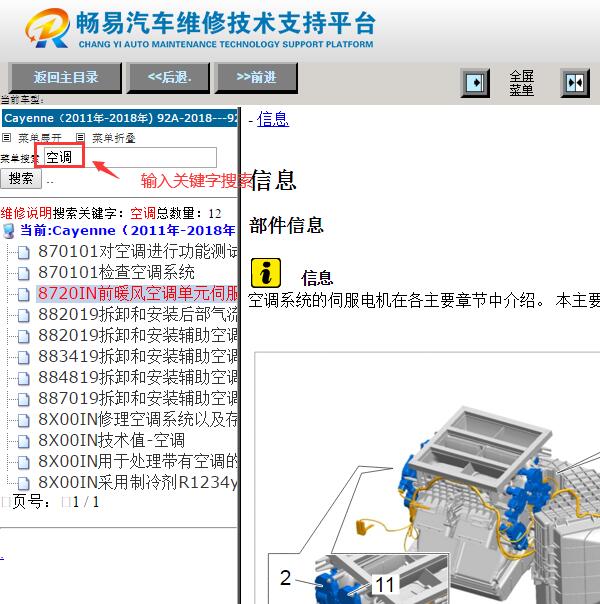Click the single-arrow panel expand icon

coord(475,82)
